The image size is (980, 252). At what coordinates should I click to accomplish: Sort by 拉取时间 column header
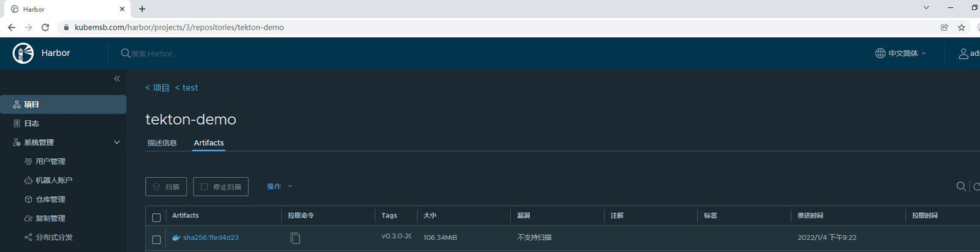[x=925, y=215]
